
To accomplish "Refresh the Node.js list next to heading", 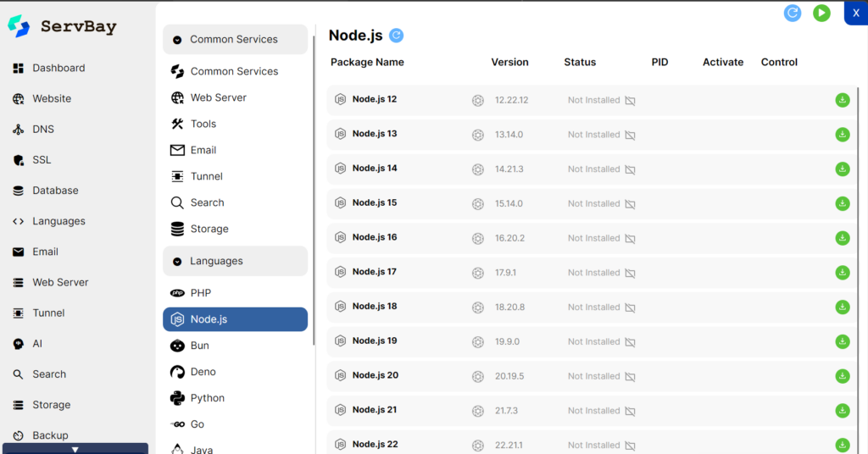I will [397, 36].
